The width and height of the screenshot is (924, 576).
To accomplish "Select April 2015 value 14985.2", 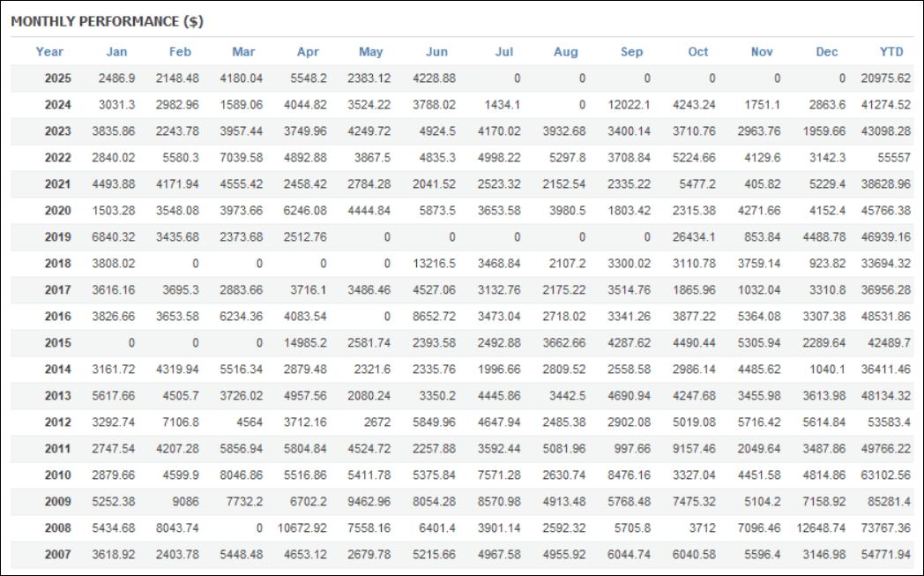I will [305, 342].
